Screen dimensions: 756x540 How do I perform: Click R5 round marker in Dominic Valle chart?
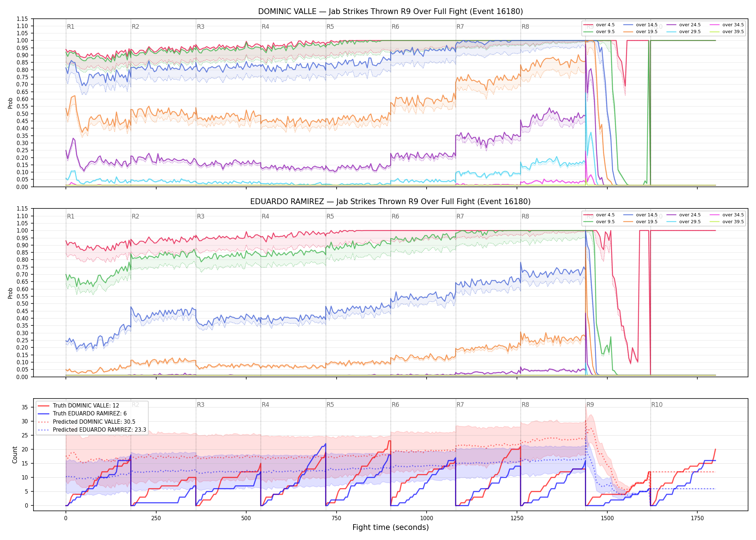[x=330, y=27]
